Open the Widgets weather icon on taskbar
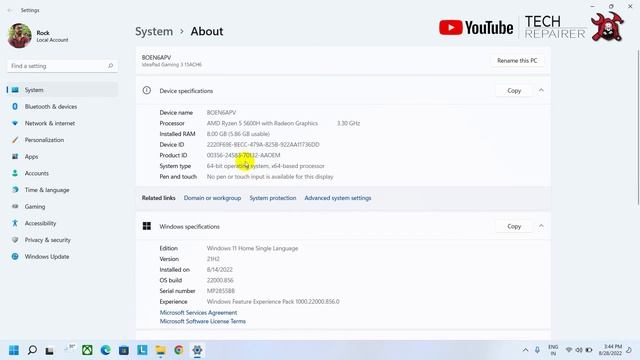The width and height of the screenshot is (640, 360). [x=69, y=349]
